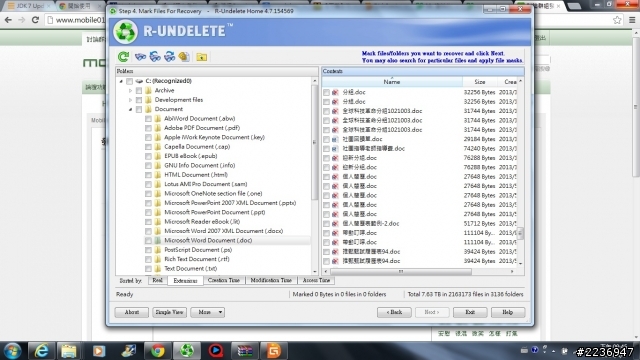Click the Name column header
Viewport: 640px width, 360px height.
pyautogui.click(x=392, y=82)
